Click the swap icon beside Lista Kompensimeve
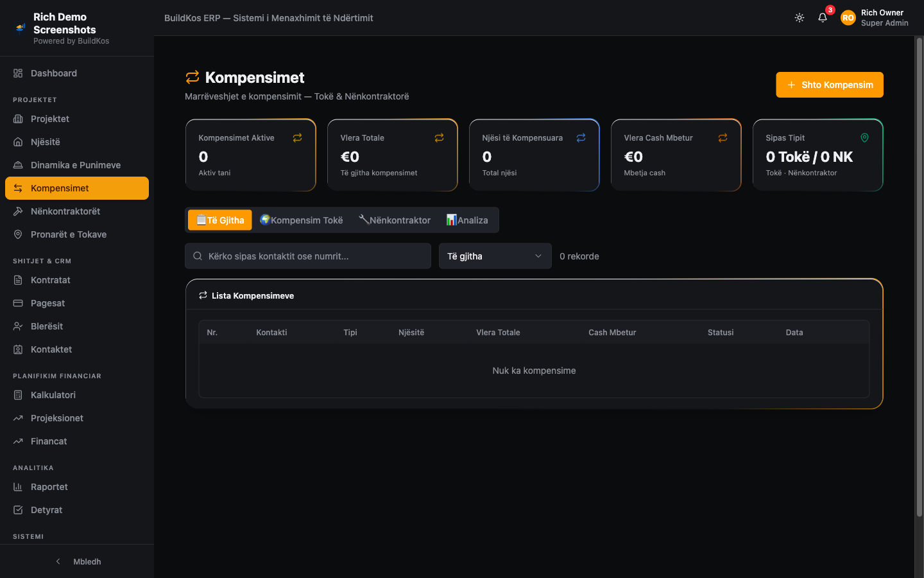This screenshot has width=924, height=578. (203, 295)
